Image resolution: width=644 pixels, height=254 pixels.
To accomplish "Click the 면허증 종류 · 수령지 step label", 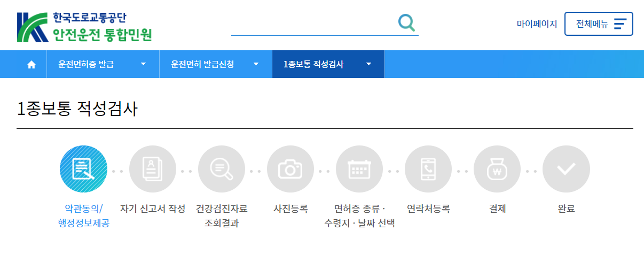I will tap(359, 216).
